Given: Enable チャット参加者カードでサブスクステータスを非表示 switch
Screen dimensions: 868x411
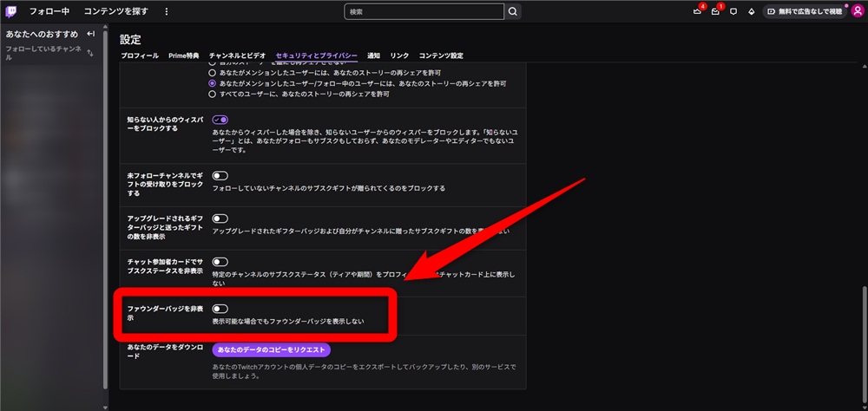Looking at the screenshot, I should (220, 262).
